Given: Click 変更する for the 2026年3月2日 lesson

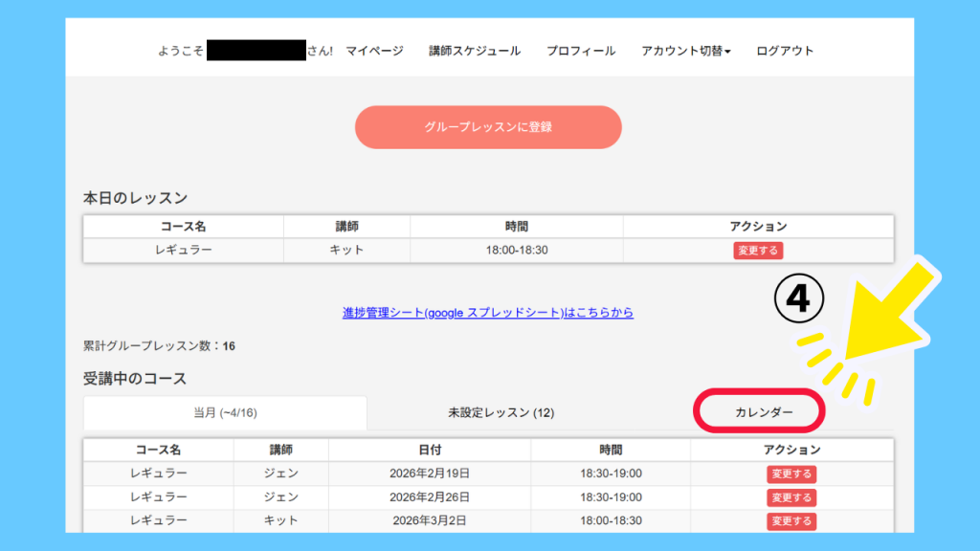Looking at the screenshot, I should pyautogui.click(x=791, y=521).
